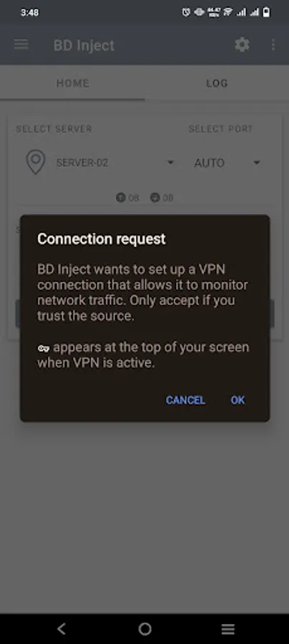The width and height of the screenshot is (289, 644).
Task: Tap the alarm icon in status bar
Action: (x=186, y=12)
